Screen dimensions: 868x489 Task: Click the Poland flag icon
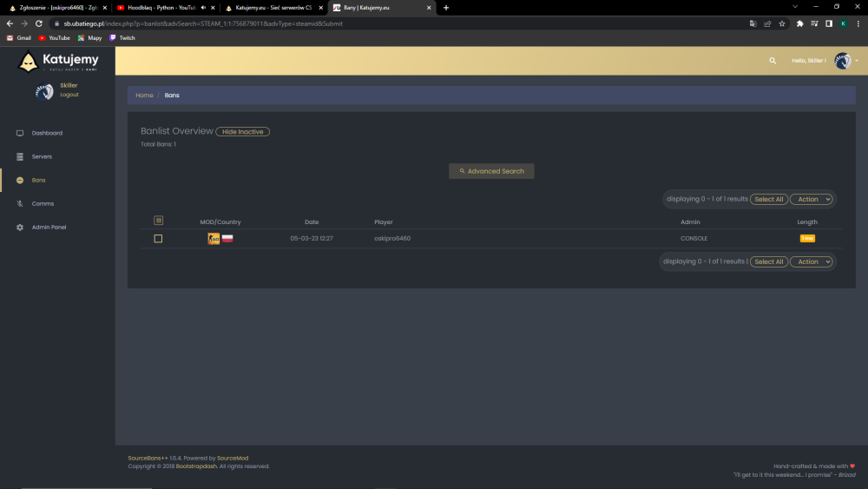tap(227, 239)
